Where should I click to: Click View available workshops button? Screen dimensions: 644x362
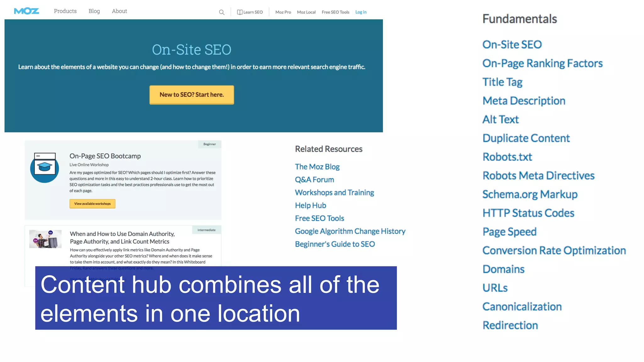[x=92, y=204]
